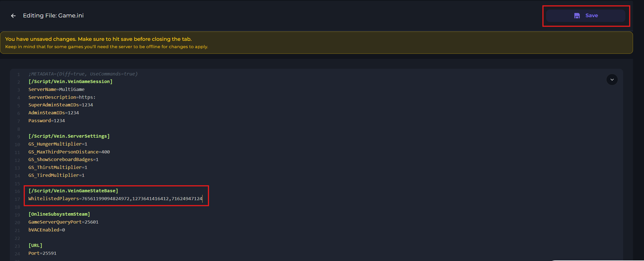The image size is (644, 261).
Task: Click the [/Script/Vein.VeinGameStateBase] section header
Action: point(73,191)
